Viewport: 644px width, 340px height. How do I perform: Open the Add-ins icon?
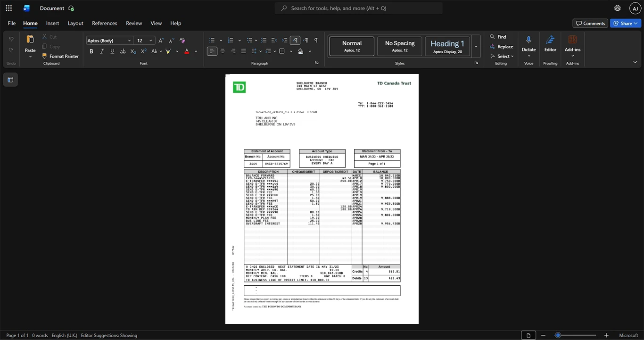[572, 40]
